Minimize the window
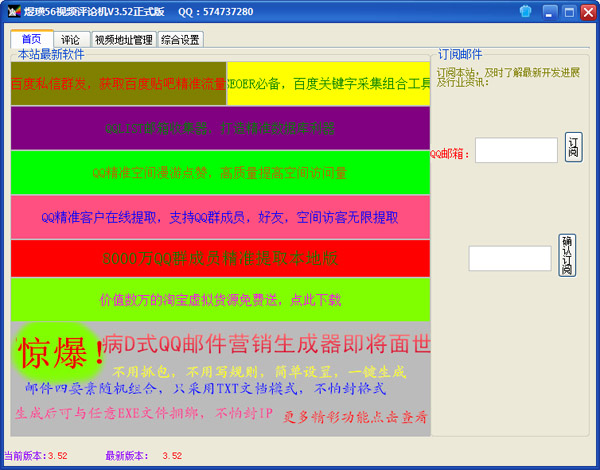The height and width of the screenshot is (470, 600). [549, 12]
